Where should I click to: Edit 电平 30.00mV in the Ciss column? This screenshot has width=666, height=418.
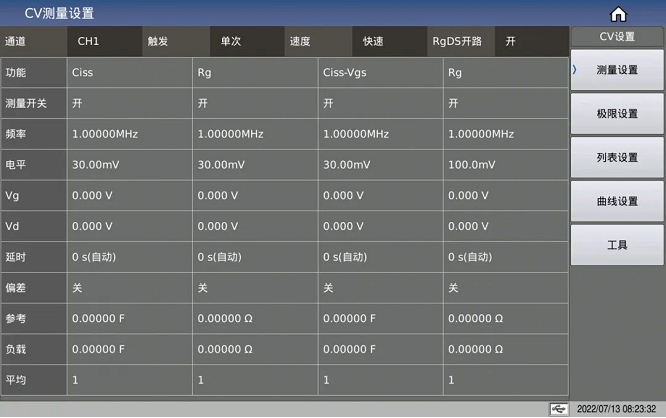tap(130, 165)
